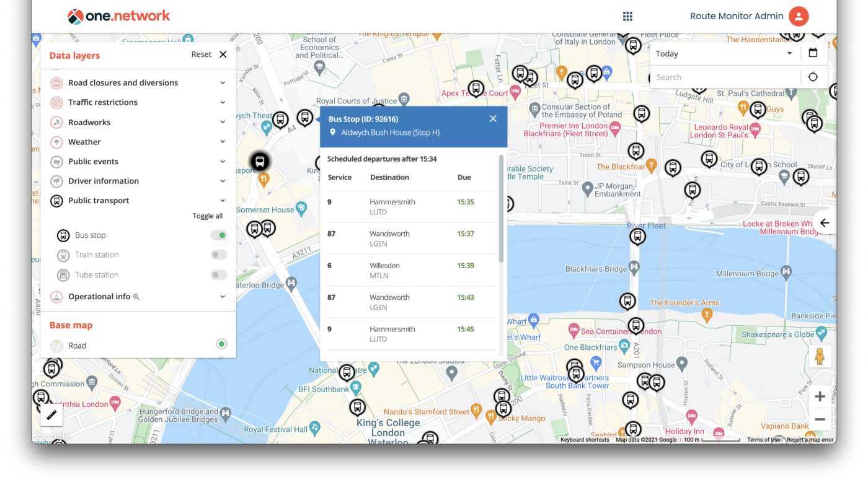Zoom in with the map plus button
868x485 pixels.
click(x=820, y=396)
